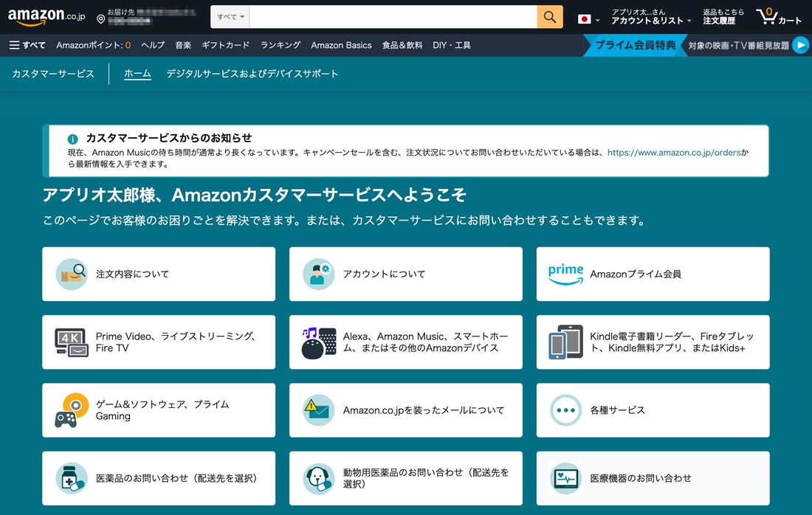Screen dimensions: 812x515
Task: Open the 注文内容について card
Action: point(159,274)
